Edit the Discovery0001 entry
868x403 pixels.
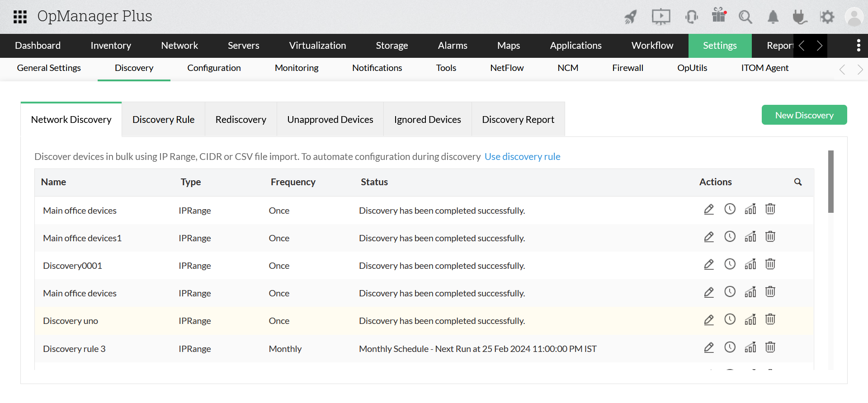tap(709, 264)
